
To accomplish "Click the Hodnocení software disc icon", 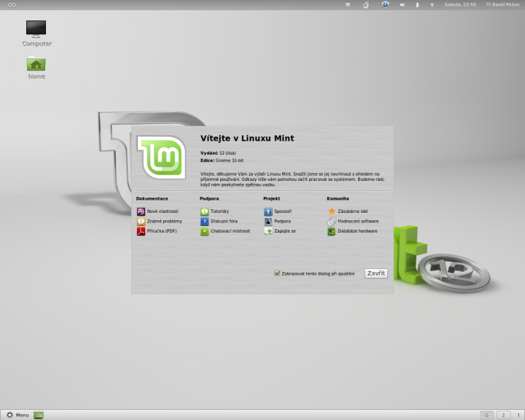I will 332,222.
